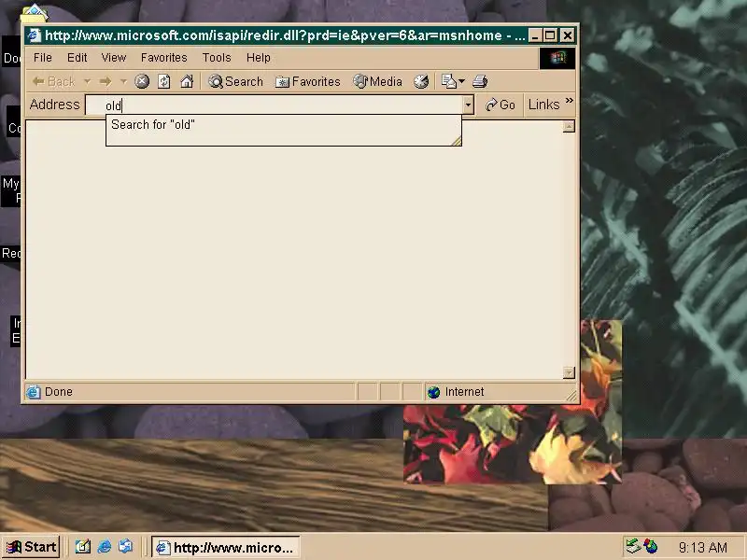Click the MSN butterfly tray icon
Viewport: 747px width, 560px height.
click(650, 546)
